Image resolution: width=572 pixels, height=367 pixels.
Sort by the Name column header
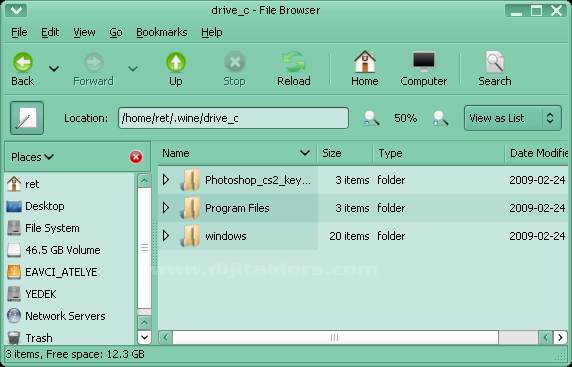[237, 153]
